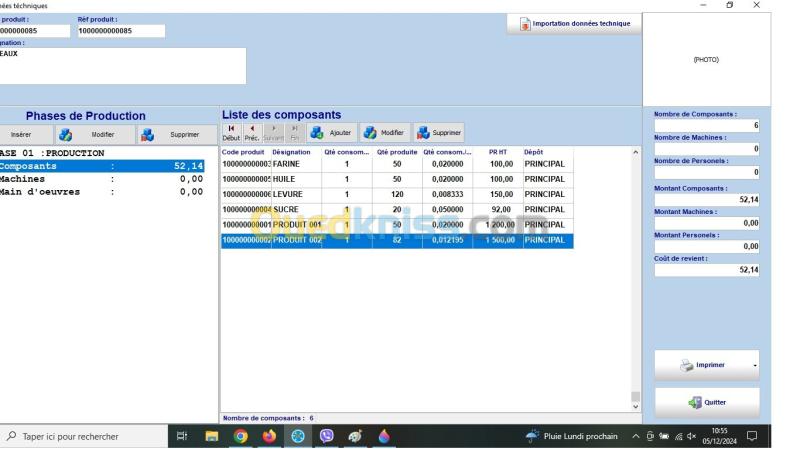Click the Nombre de Composants field
Image resolution: width=800 pixels, height=449 pixels.
707,126
